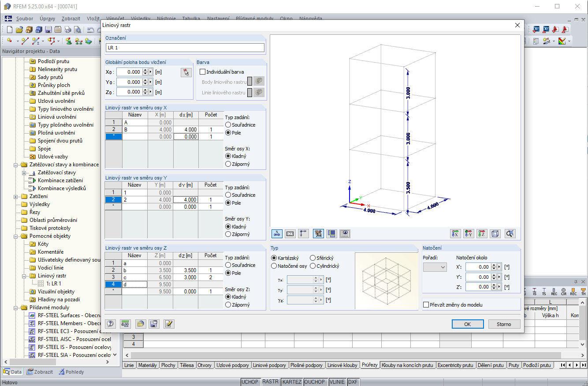Viewport: 588px width, 386px height.
Task: Open the Pořadí rotation sequence dropdown
Action: coord(435,267)
